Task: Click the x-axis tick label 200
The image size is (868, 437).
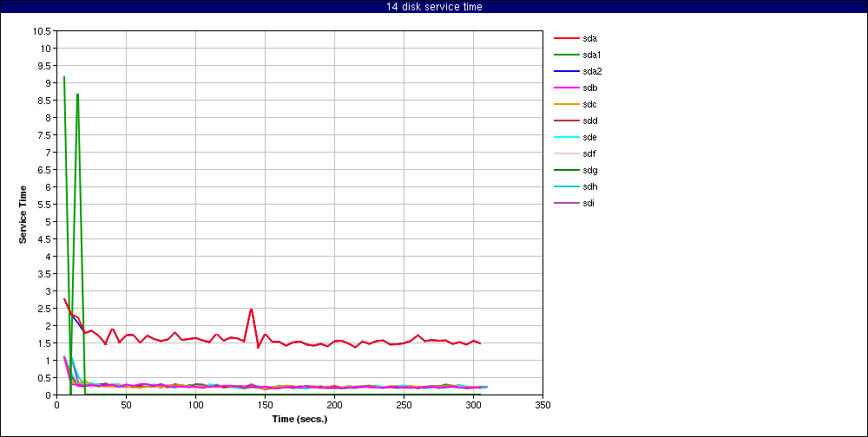Action: click(x=334, y=405)
